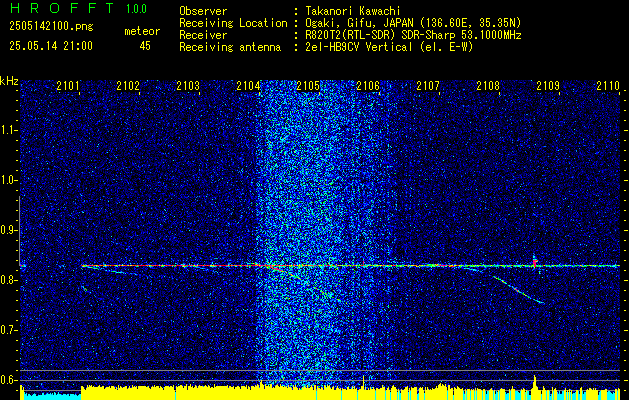Click the 2106 time axis marker
The height and width of the screenshot is (400, 629).
tap(368, 85)
